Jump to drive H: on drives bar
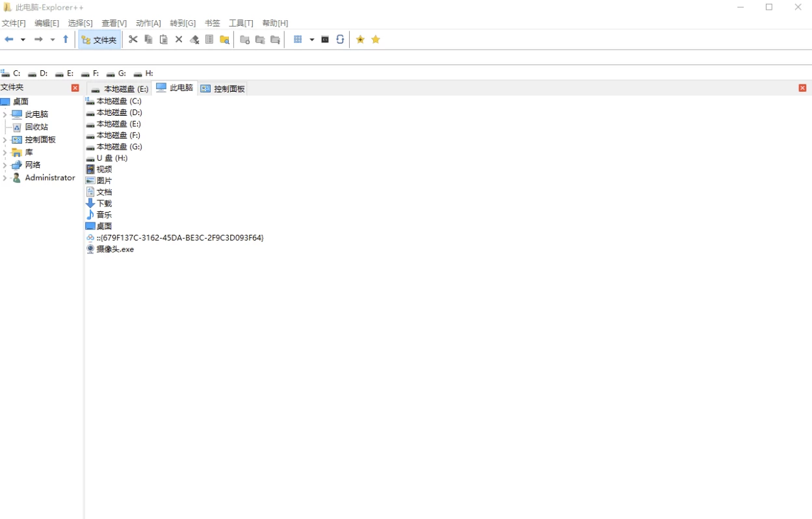812x519 pixels. point(144,73)
